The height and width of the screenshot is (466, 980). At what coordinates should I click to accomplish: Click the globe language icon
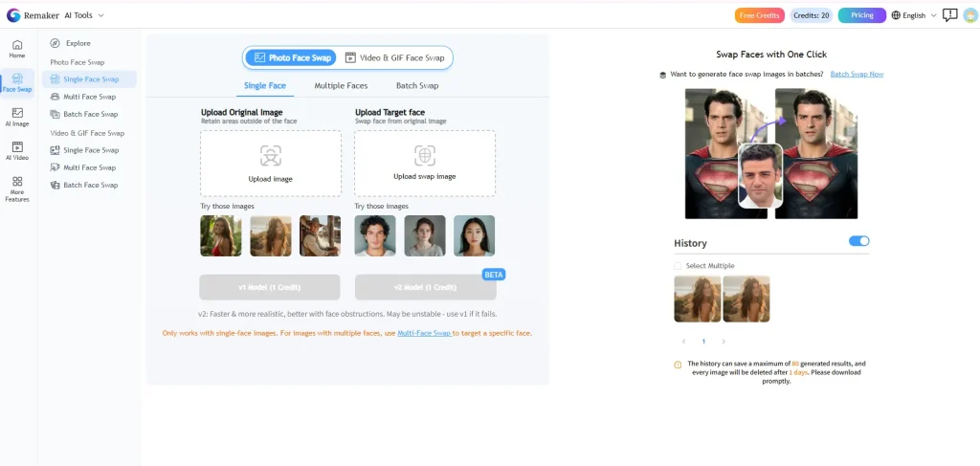point(896,15)
